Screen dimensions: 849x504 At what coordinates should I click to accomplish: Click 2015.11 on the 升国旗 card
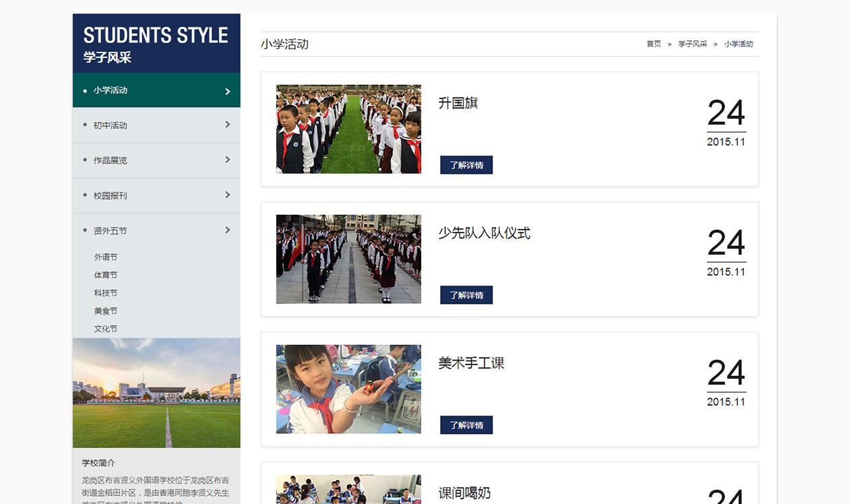pos(726,142)
